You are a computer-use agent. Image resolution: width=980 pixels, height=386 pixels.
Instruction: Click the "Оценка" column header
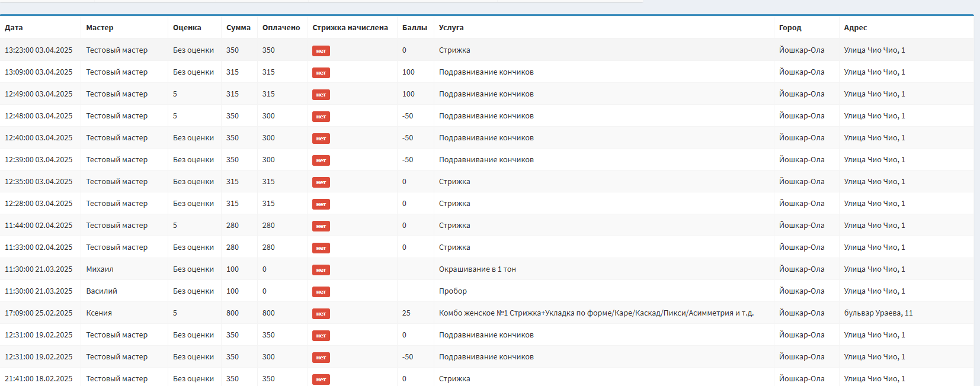click(187, 28)
